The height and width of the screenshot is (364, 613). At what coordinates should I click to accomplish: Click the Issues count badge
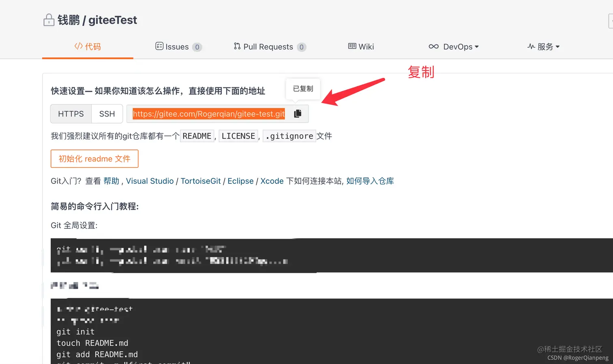[197, 47]
